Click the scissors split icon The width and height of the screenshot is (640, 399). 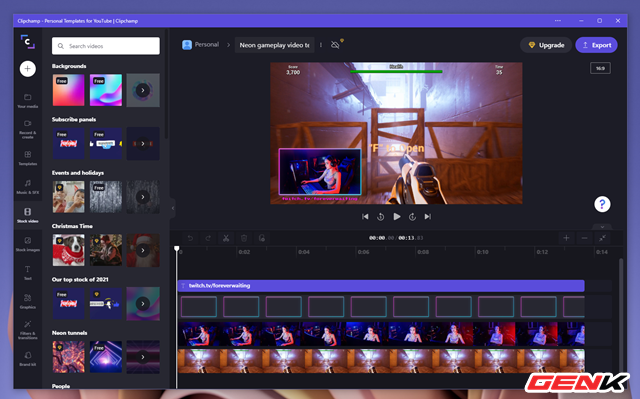coord(226,238)
